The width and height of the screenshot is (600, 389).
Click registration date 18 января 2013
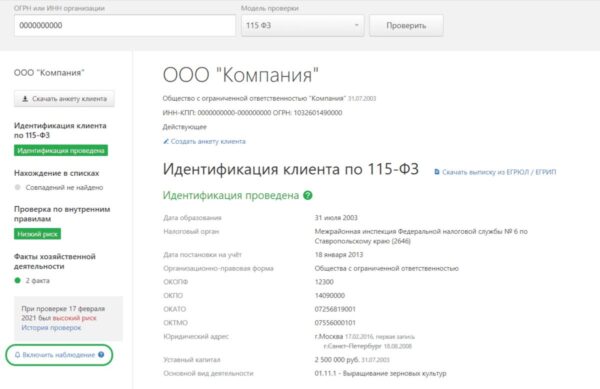click(x=339, y=254)
